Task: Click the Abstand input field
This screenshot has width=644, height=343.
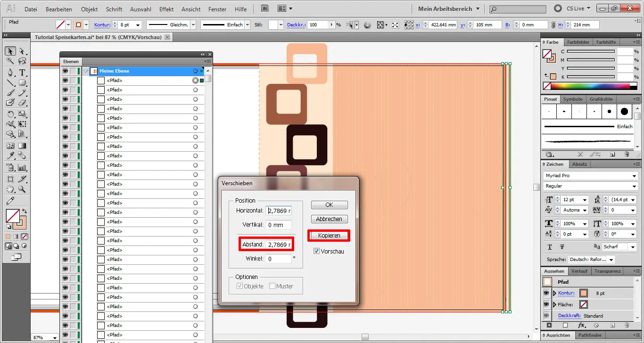Action: (278, 245)
